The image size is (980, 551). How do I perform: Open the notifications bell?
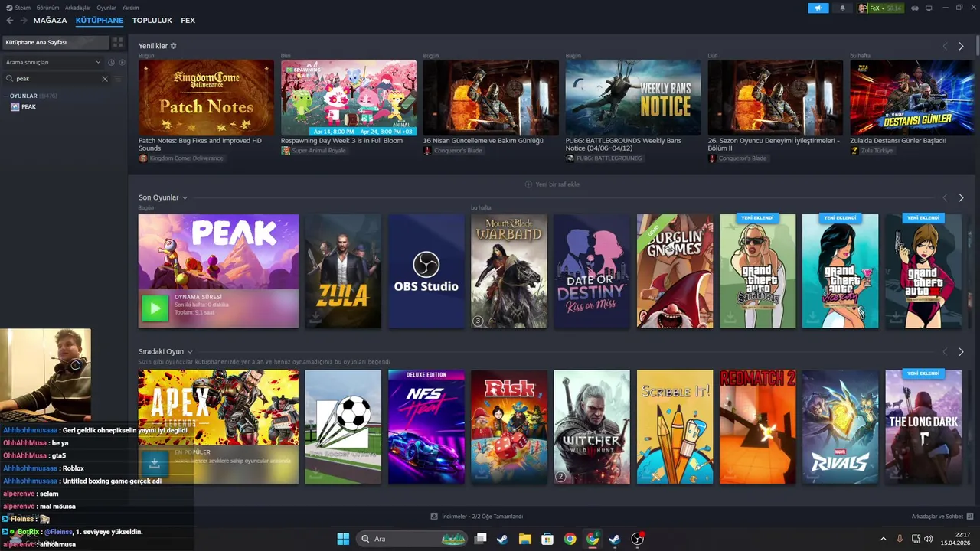843,8
